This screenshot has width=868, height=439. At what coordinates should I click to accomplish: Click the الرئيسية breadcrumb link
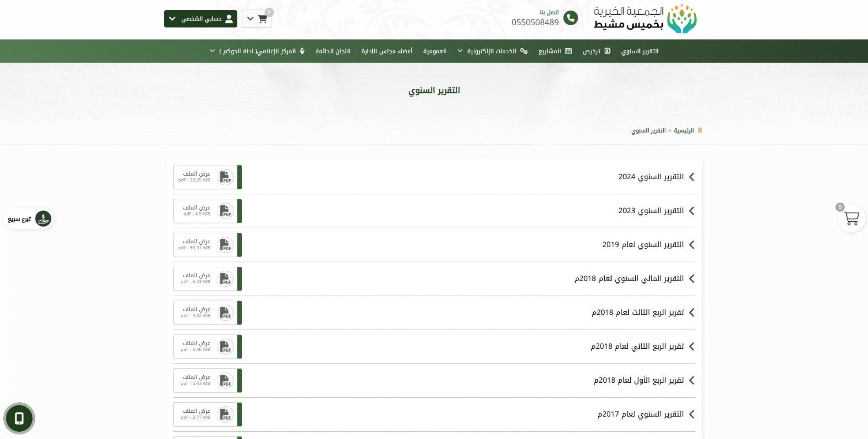pyautogui.click(x=683, y=131)
